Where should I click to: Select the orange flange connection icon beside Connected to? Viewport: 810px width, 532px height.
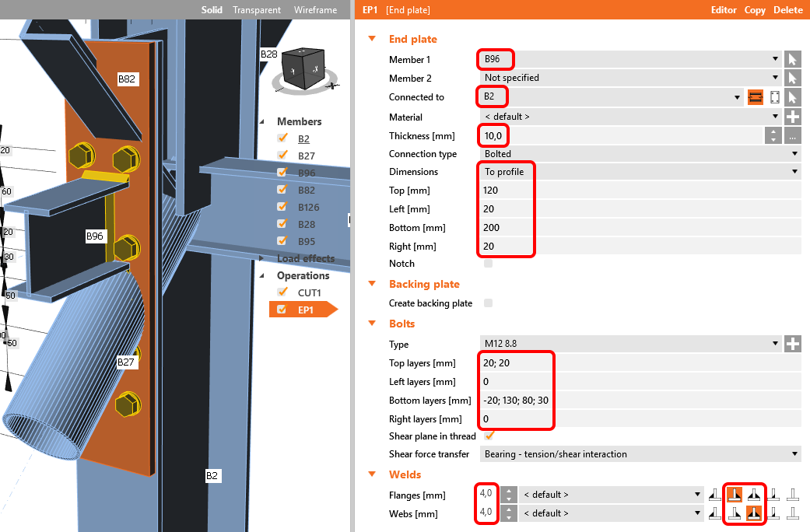756,97
